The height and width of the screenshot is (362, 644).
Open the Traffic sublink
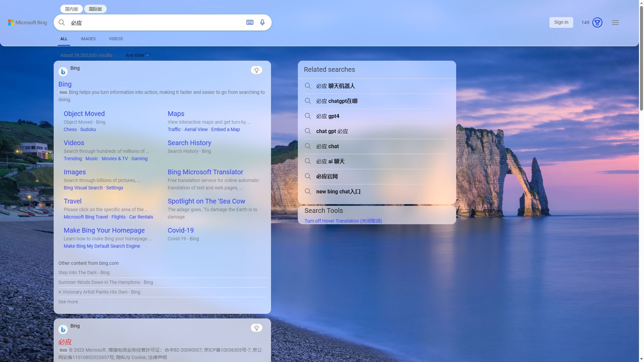(x=174, y=129)
